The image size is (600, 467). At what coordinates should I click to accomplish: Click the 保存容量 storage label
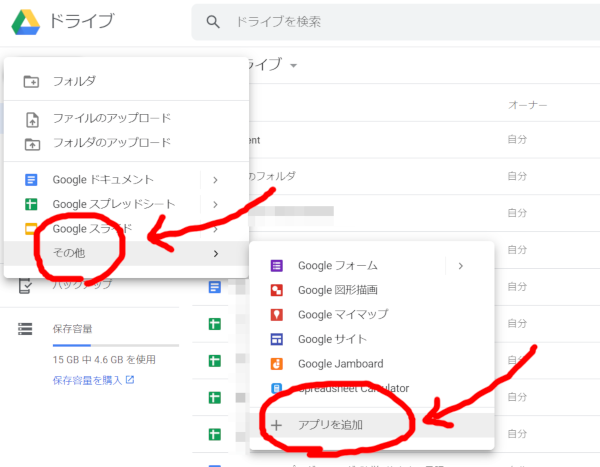(x=72, y=329)
